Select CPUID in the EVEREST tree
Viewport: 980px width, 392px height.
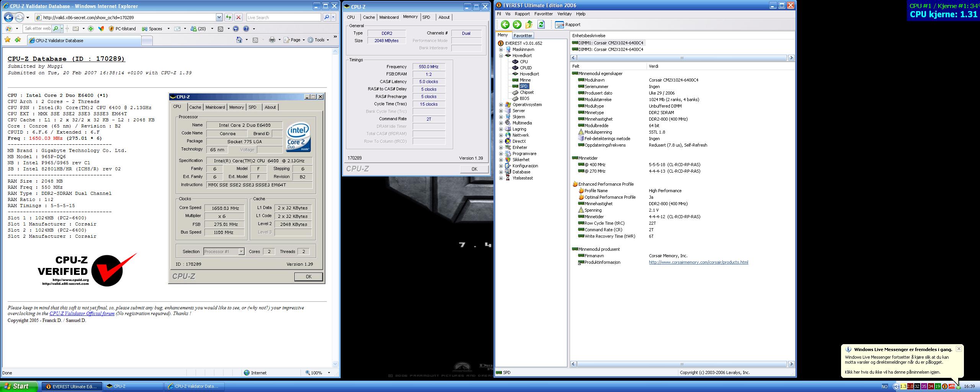[x=526, y=68]
